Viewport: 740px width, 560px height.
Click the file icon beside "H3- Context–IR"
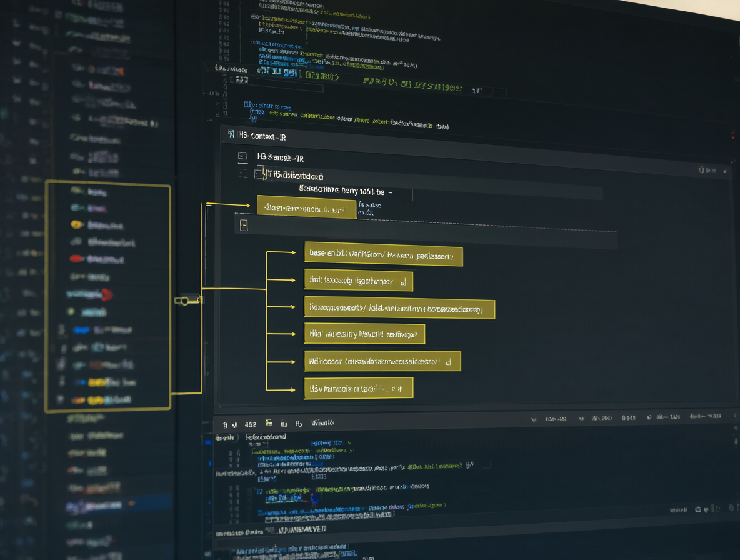point(231,134)
